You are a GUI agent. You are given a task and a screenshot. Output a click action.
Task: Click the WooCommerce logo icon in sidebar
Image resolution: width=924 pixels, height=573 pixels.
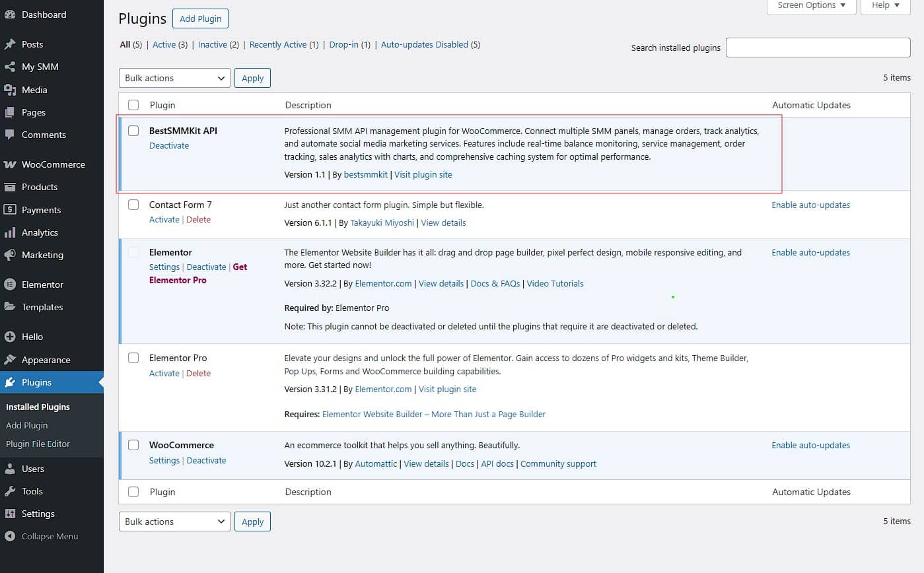[x=10, y=164]
